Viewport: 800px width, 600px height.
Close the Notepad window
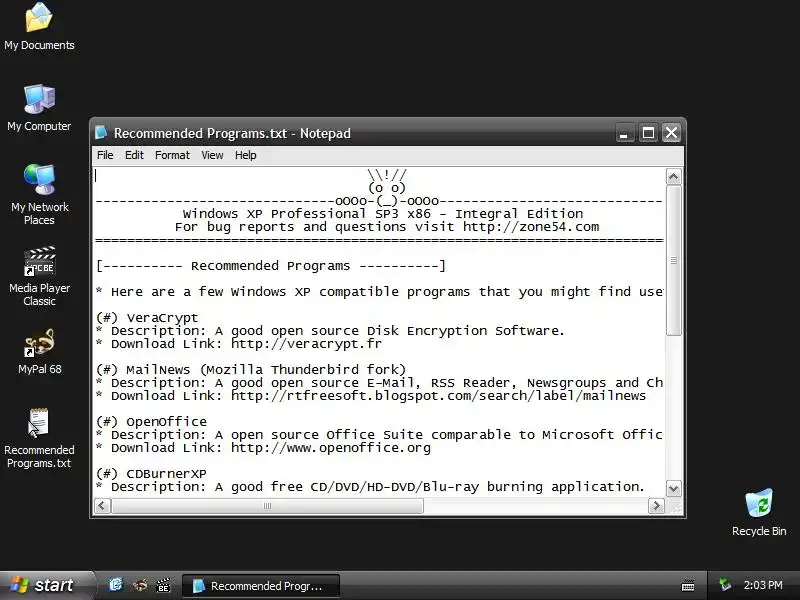(x=671, y=133)
